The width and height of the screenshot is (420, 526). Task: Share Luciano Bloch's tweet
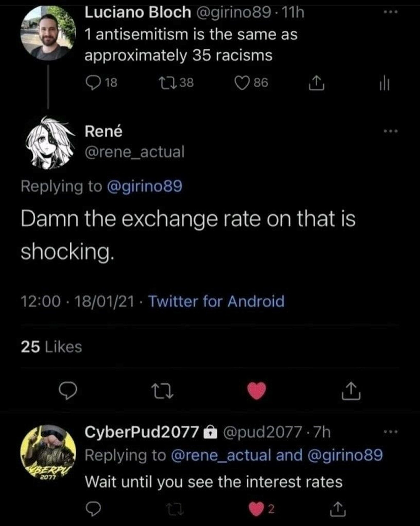[317, 83]
